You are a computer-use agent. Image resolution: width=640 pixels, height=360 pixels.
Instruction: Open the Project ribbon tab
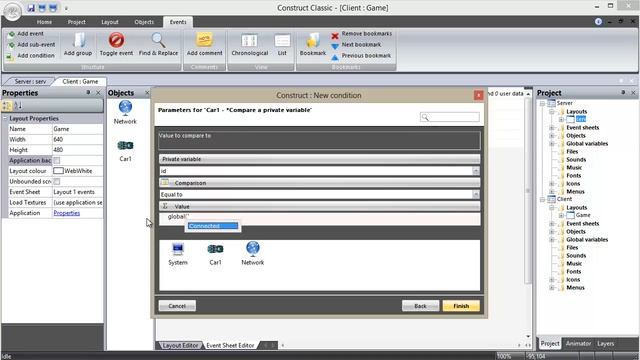(x=77, y=22)
